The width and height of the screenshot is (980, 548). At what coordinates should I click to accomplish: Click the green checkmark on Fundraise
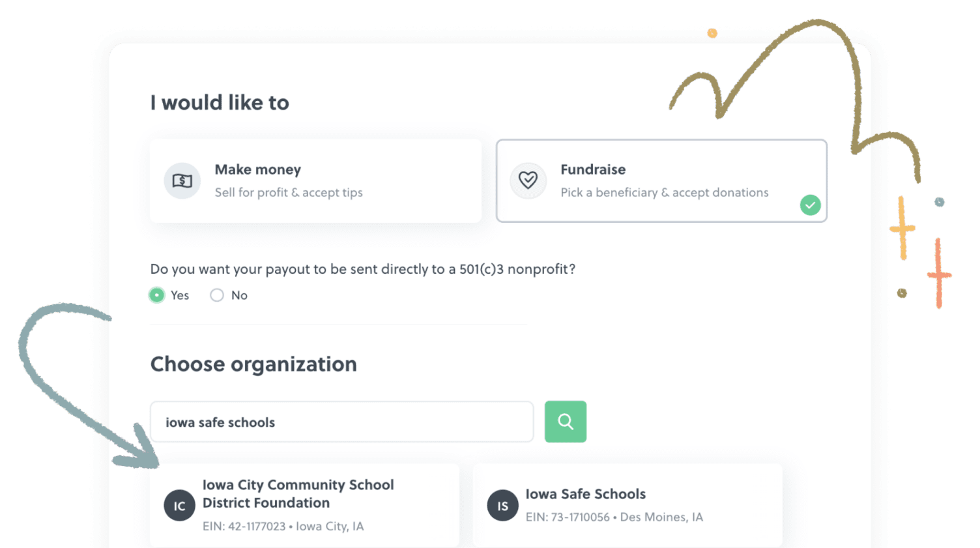(x=810, y=205)
